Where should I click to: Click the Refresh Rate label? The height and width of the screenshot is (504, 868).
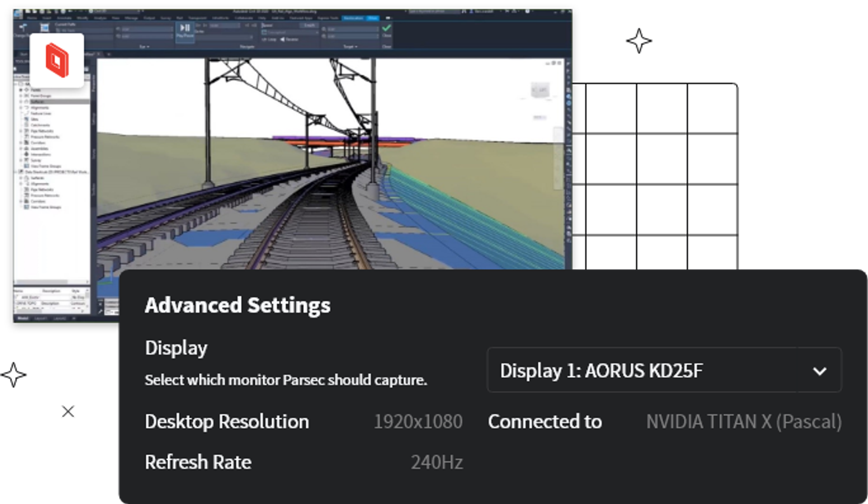pyautogui.click(x=198, y=462)
